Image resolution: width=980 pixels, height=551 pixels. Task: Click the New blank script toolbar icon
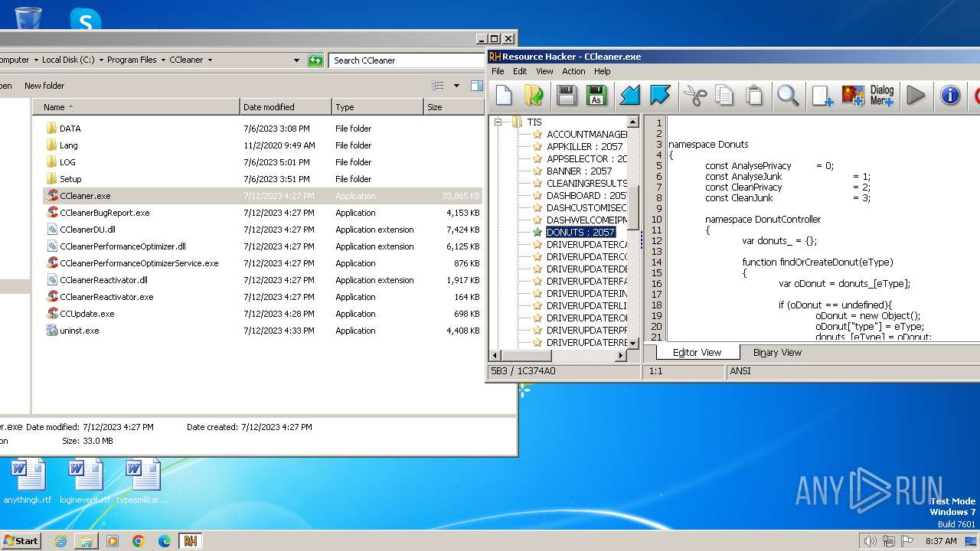coord(504,95)
